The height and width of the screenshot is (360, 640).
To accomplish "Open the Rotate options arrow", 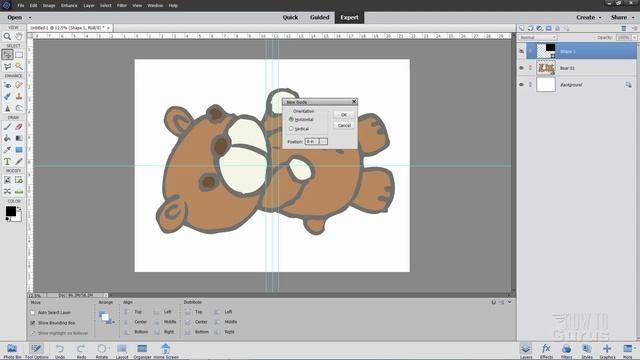I will point(109,348).
